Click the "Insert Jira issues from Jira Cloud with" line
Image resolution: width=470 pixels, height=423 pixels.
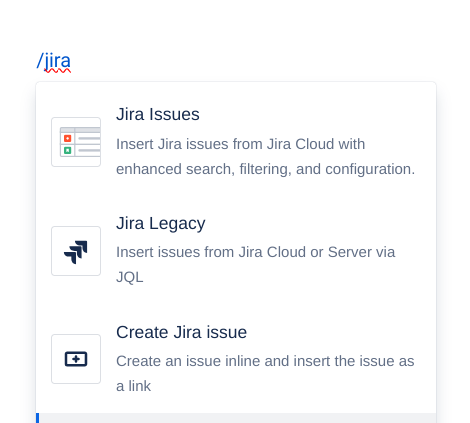[240, 144]
